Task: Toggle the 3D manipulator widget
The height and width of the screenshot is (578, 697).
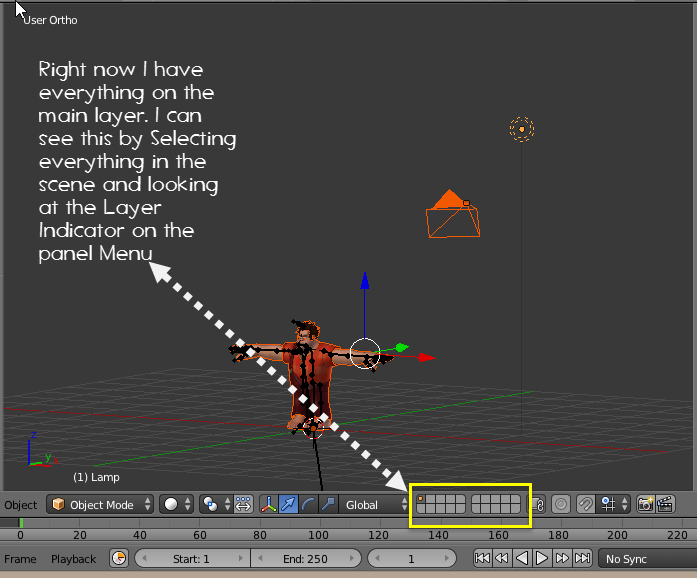Action: (268, 505)
